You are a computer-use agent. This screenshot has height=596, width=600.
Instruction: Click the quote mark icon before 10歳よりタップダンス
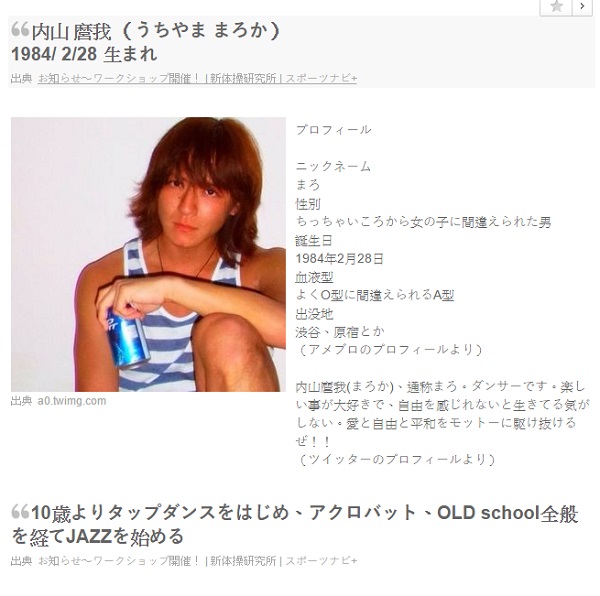coord(20,511)
